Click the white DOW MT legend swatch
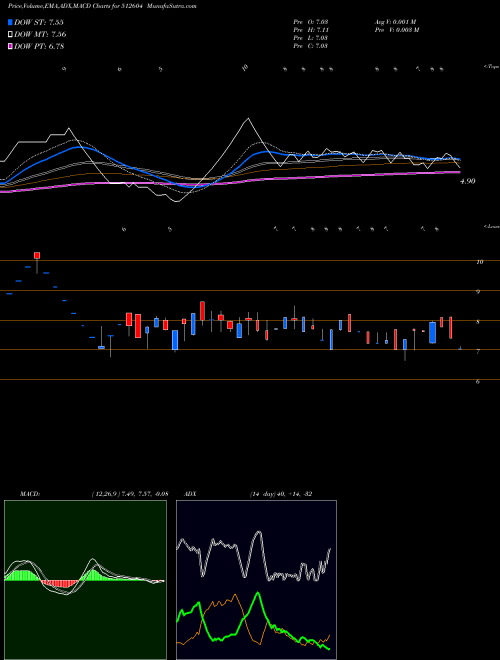The height and width of the screenshot is (660, 500). point(10,35)
